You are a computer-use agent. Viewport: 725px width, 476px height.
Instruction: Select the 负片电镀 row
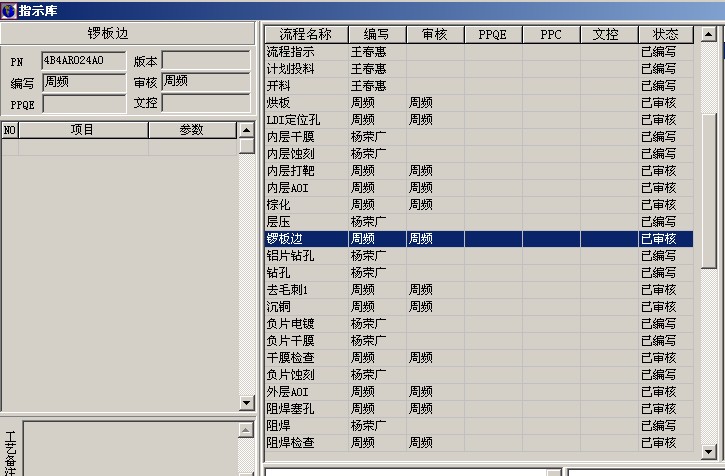(479, 324)
